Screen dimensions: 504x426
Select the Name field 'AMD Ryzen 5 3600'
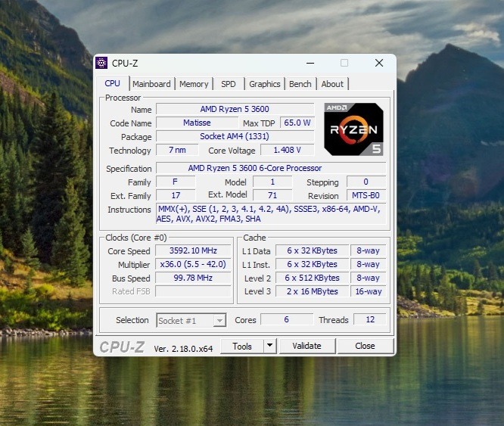[235, 109]
